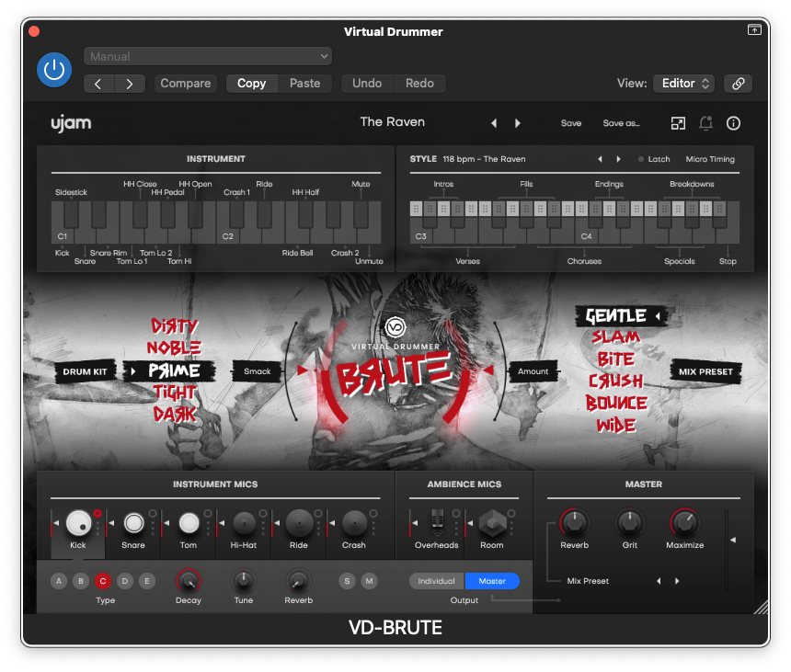This screenshot has height=672, width=791.
Task: Select the Crush mix preset
Action: pyautogui.click(x=615, y=382)
